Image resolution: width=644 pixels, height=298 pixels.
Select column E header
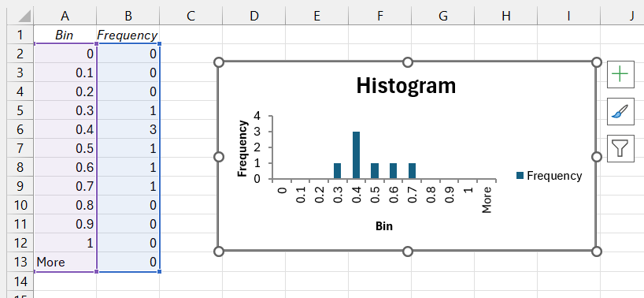316,16
